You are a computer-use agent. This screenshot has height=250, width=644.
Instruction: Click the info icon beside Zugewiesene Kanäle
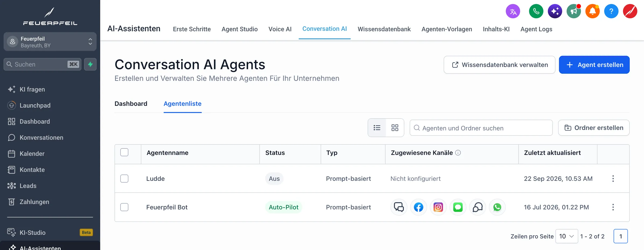tap(458, 153)
